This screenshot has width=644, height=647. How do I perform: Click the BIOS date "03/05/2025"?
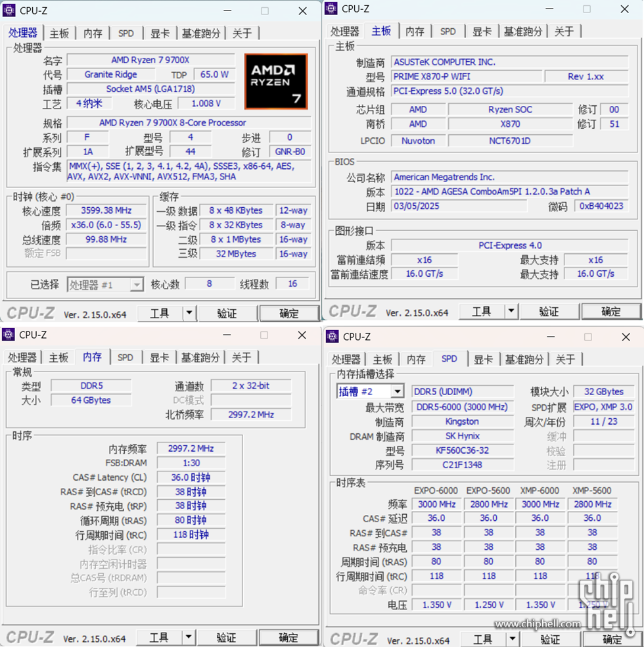459,206
